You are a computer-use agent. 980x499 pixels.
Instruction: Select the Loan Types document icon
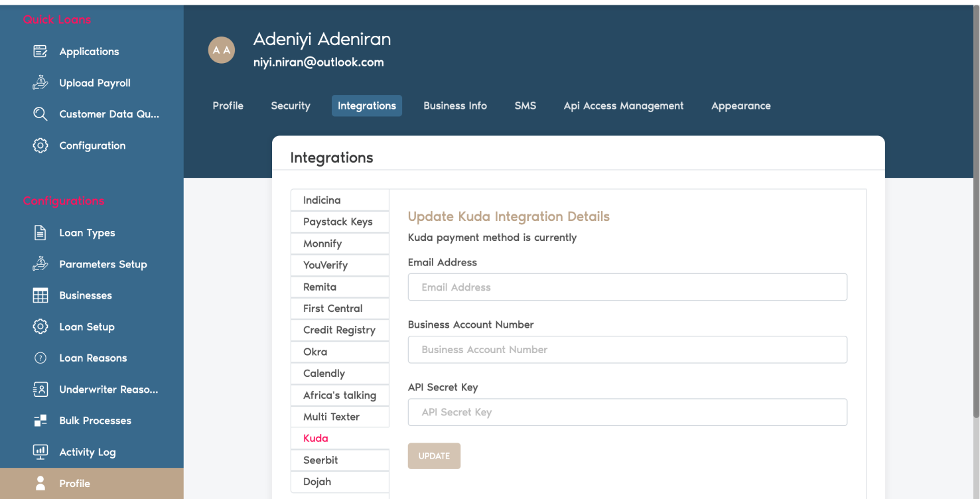click(40, 232)
